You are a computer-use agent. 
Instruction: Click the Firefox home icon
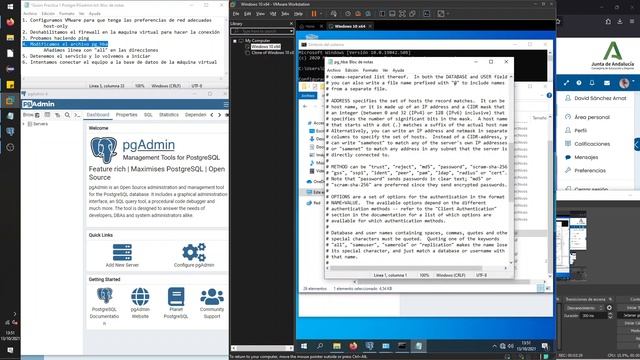click(x=608, y=22)
